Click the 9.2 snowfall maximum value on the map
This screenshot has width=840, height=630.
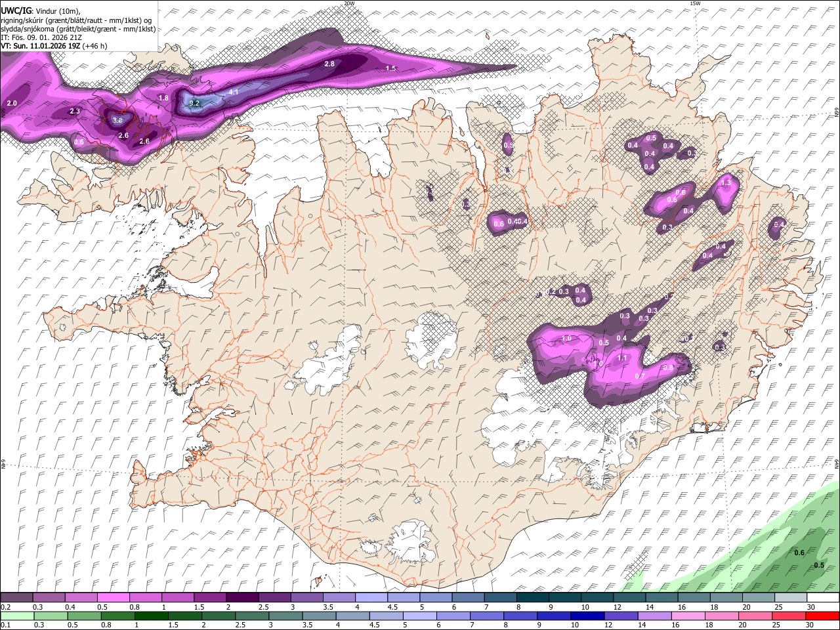194,103
